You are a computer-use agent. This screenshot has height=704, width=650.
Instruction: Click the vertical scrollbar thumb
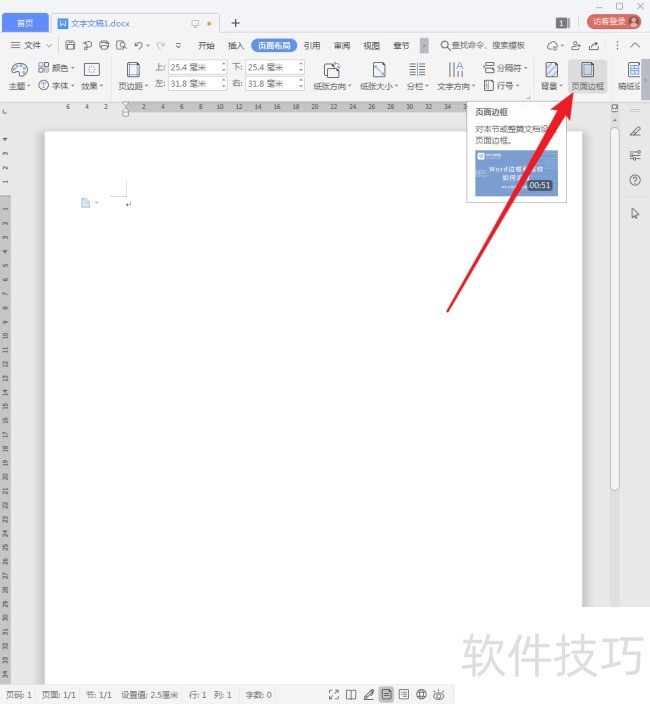coord(615,309)
